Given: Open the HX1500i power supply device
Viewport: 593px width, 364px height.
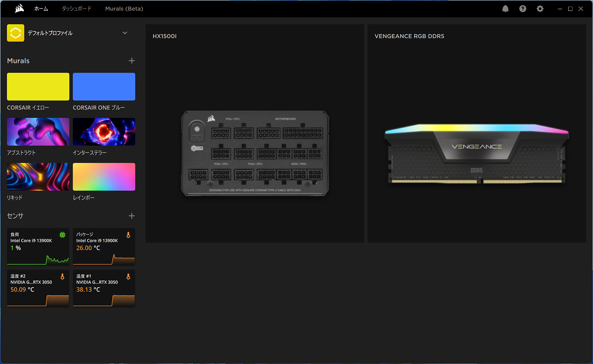Looking at the screenshot, I should coord(255,153).
